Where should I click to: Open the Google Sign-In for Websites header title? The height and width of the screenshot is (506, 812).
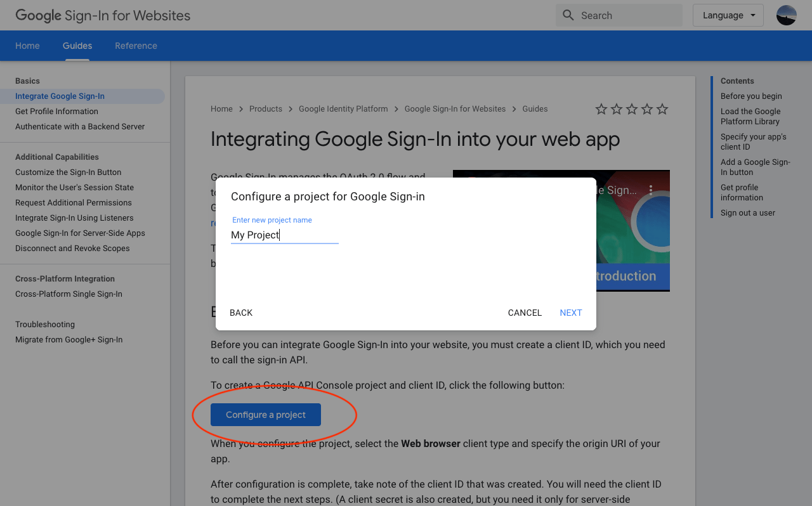pyautogui.click(x=103, y=15)
